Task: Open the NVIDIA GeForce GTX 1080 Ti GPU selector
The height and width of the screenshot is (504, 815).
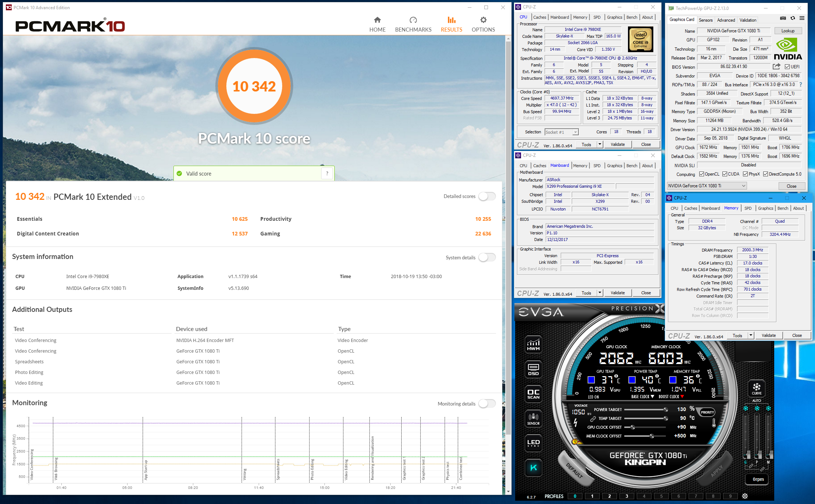Action: click(x=707, y=186)
